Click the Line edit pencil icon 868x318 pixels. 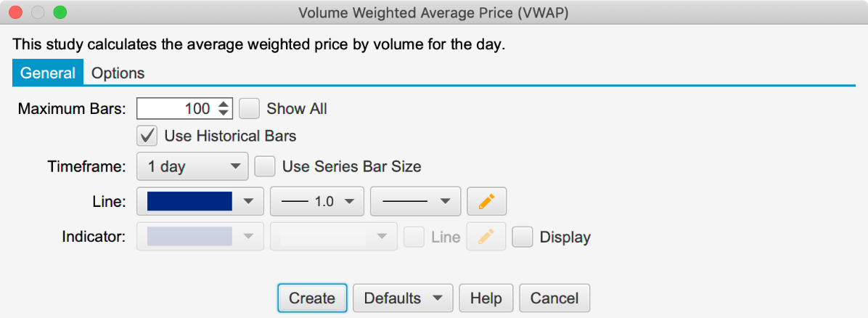coord(486,202)
